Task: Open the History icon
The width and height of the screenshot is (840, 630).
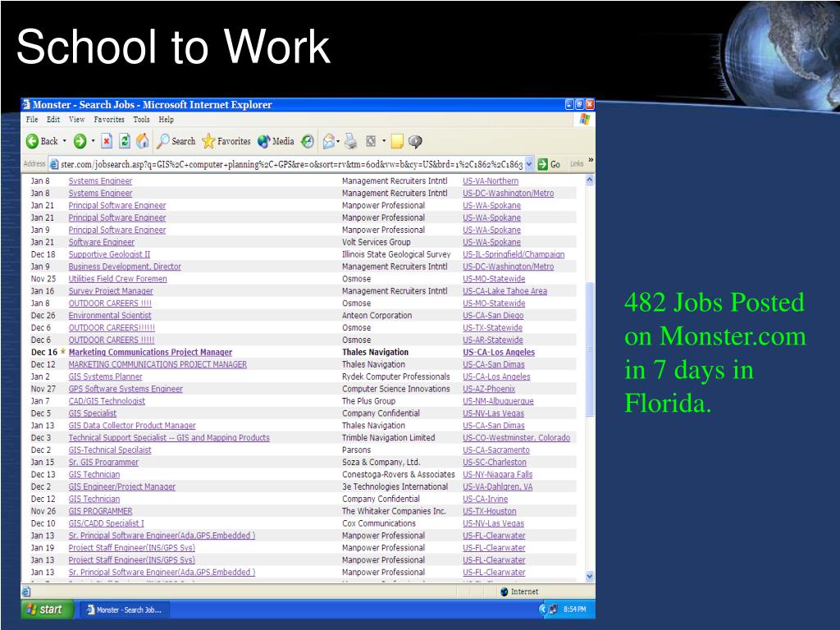Action: click(308, 141)
